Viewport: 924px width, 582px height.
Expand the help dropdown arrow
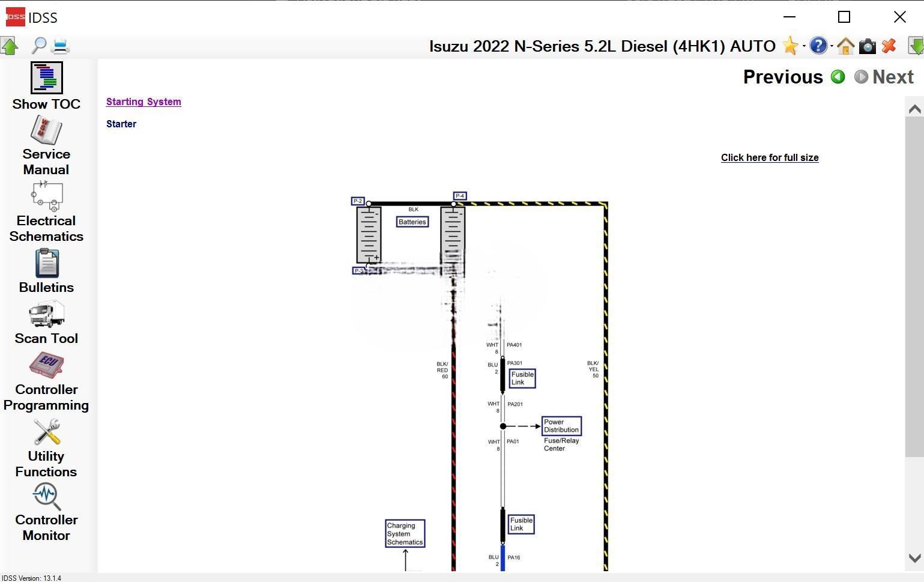pos(832,47)
